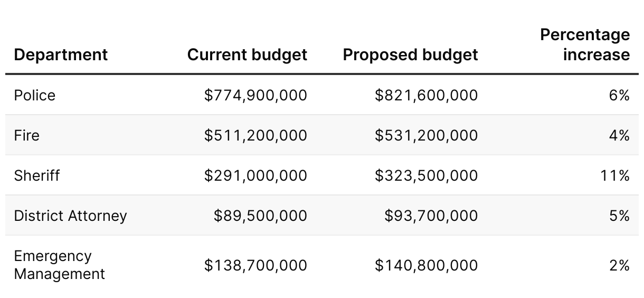Select Emergency Management proposed budget $140,800,000

pyautogui.click(x=427, y=265)
